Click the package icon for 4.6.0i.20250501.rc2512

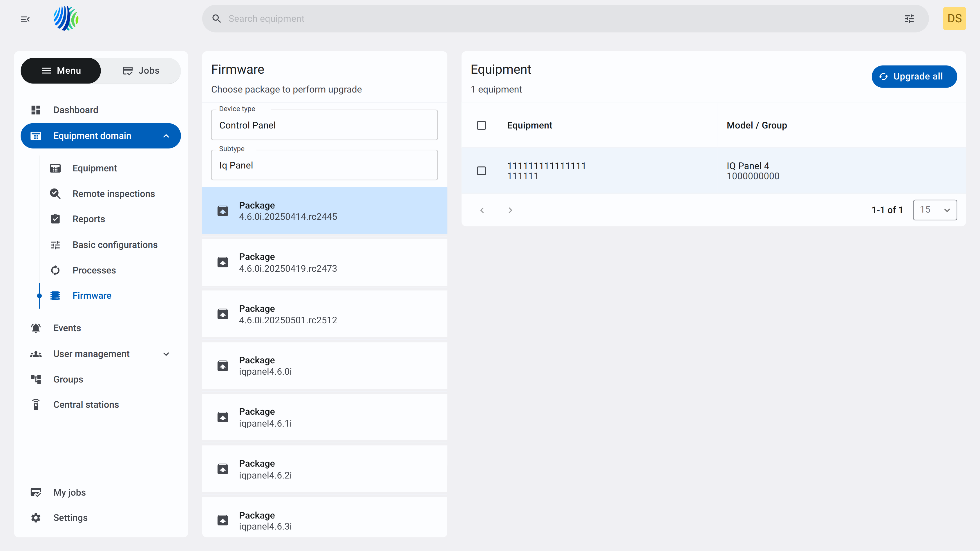(x=223, y=314)
